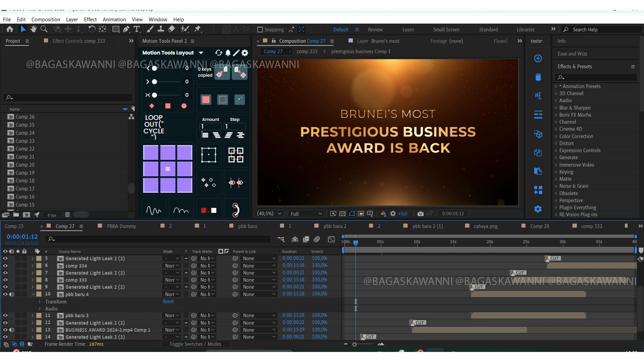Image resolution: width=644 pixels, height=362 pixels.
Task: Take a snapshot with the camera icon
Action: [x=420, y=214]
